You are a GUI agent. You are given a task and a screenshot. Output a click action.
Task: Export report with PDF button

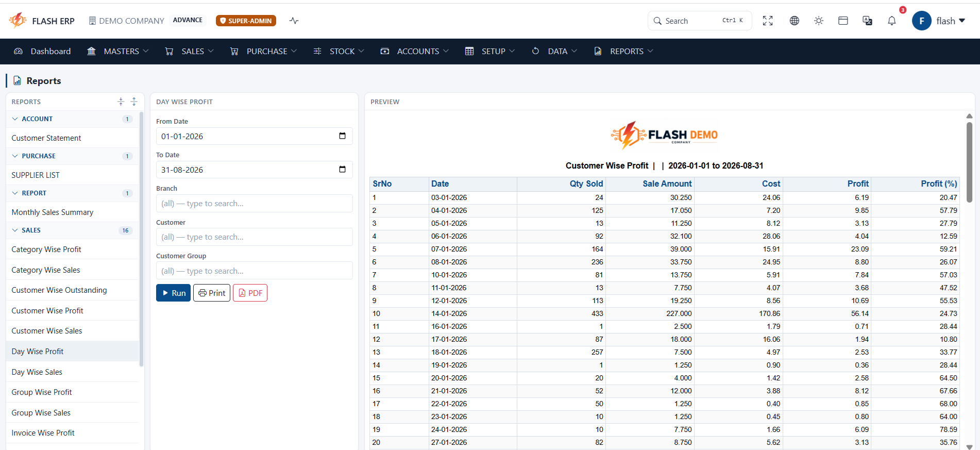click(x=250, y=293)
